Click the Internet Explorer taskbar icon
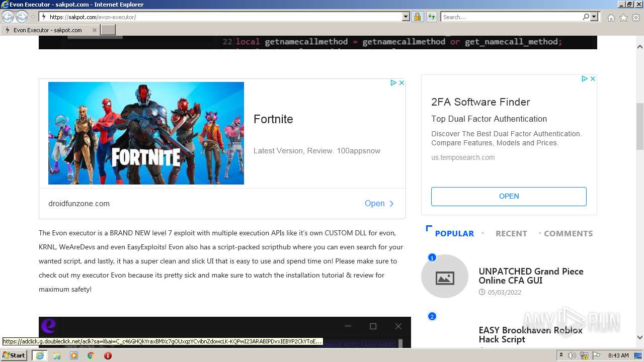The height and width of the screenshot is (362, 644). (39, 355)
